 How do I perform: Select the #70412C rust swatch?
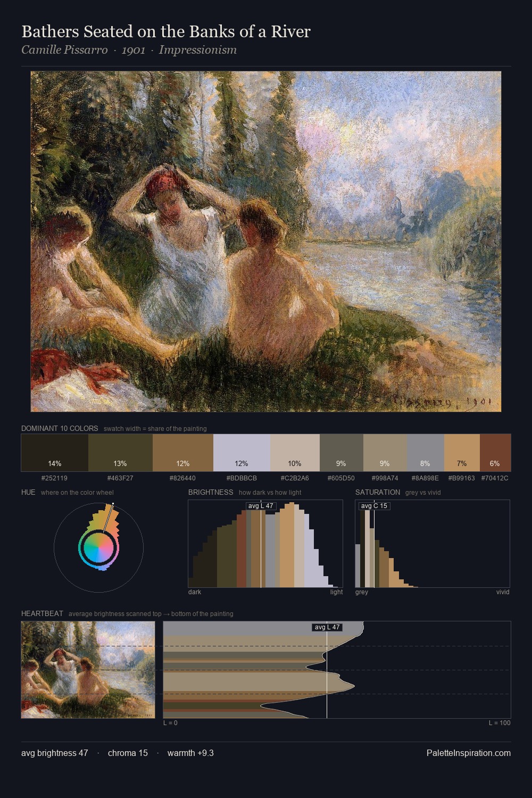coord(495,453)
